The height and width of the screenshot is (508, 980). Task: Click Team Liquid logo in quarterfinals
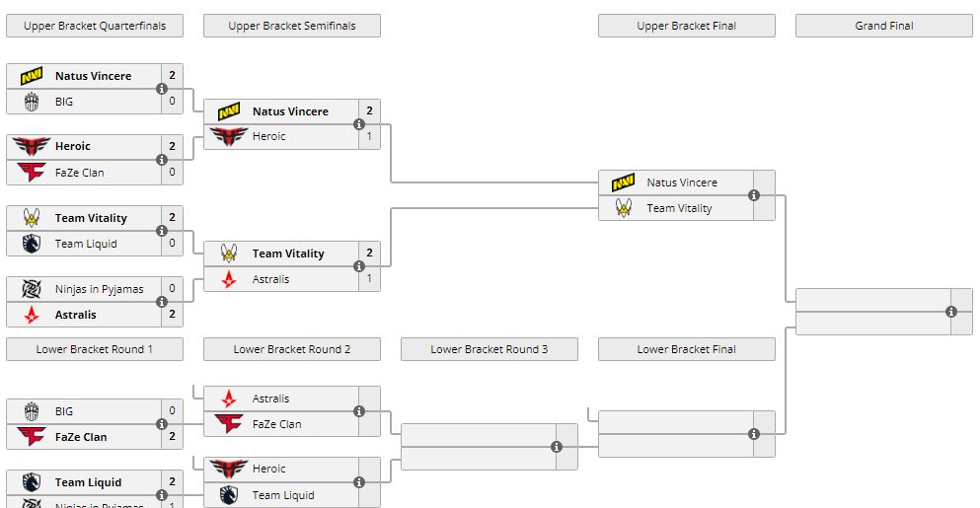tap(32, 244)
